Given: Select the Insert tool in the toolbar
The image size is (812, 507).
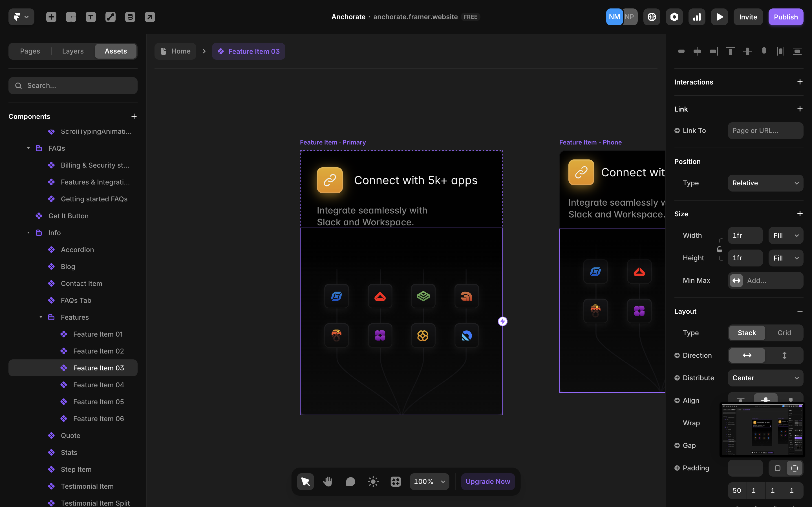Looking at the screenshot, I should click(51, 17).
